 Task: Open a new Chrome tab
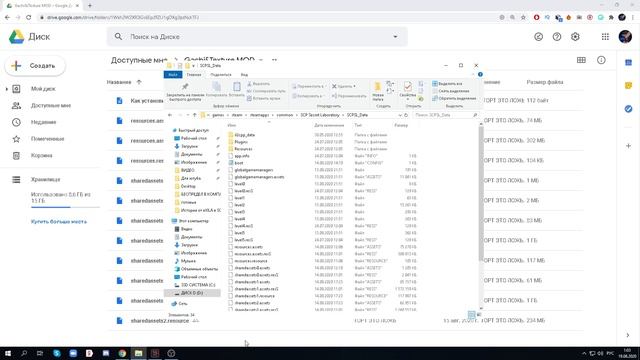[x=90, y=6]
